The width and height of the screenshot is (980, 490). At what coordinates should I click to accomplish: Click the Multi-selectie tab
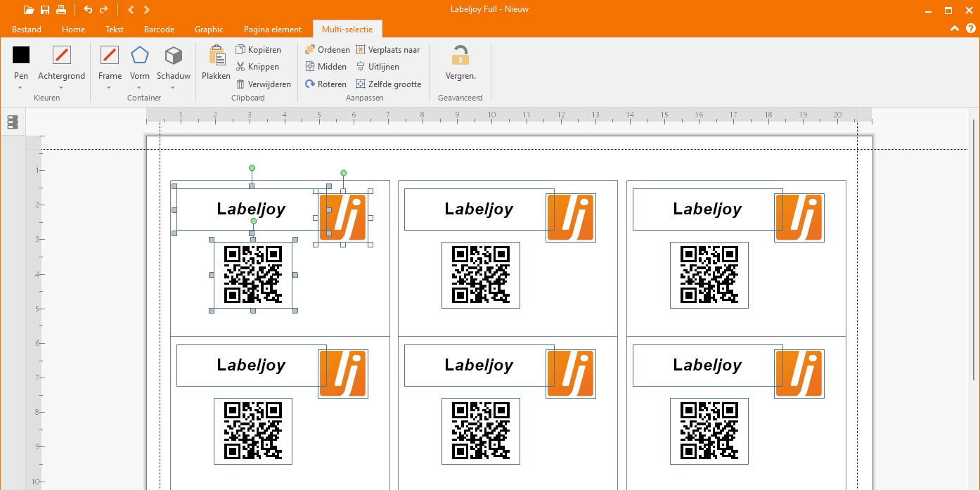tap(348, 30)
